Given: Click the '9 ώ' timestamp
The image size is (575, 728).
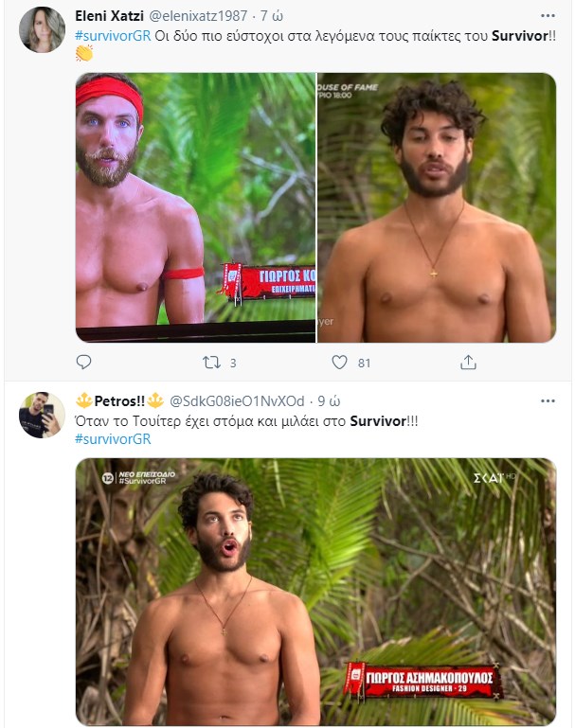Looking at the screenshot, I should (x=326, y=400).
